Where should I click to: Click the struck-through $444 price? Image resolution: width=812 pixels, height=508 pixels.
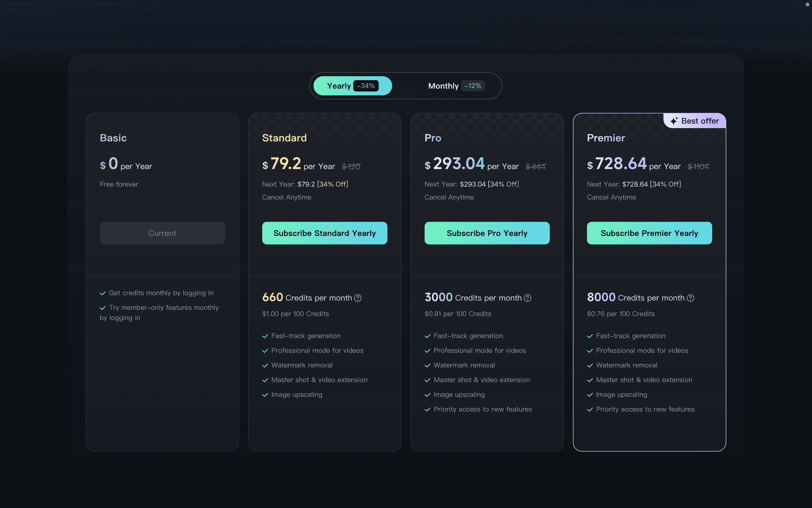[x=535, y=166]
